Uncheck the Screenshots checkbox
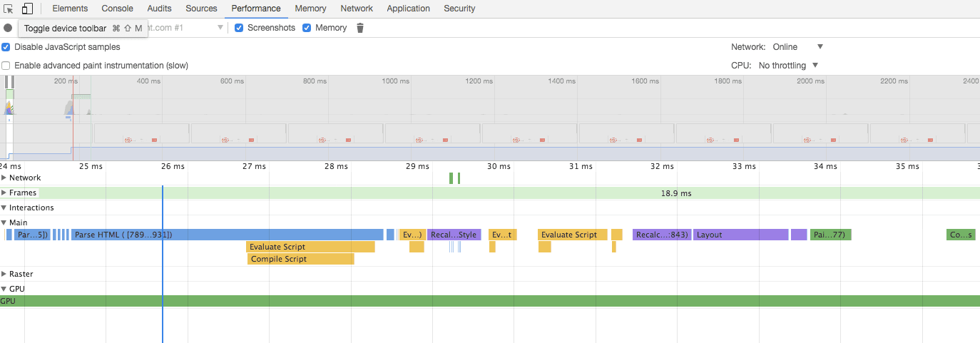The width and height of the screenshot is (980, 343). 240,29
